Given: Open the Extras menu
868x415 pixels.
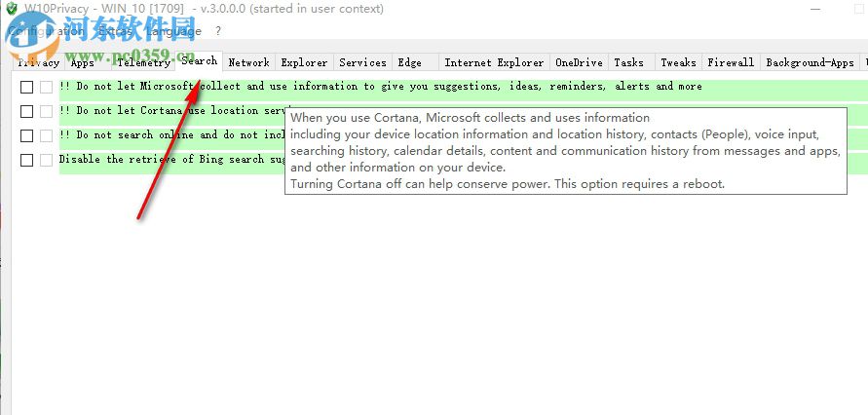Looking at the screenshot, I should pos(116,31).
